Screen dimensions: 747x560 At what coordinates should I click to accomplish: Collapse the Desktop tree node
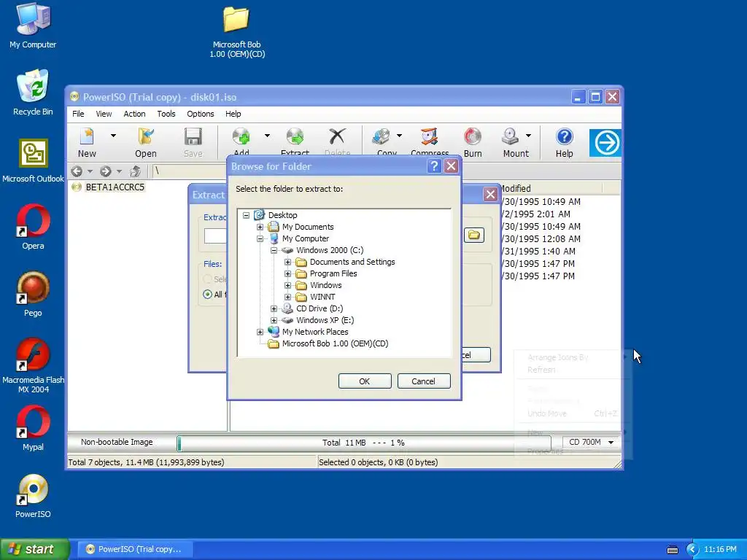click(247, 215)
